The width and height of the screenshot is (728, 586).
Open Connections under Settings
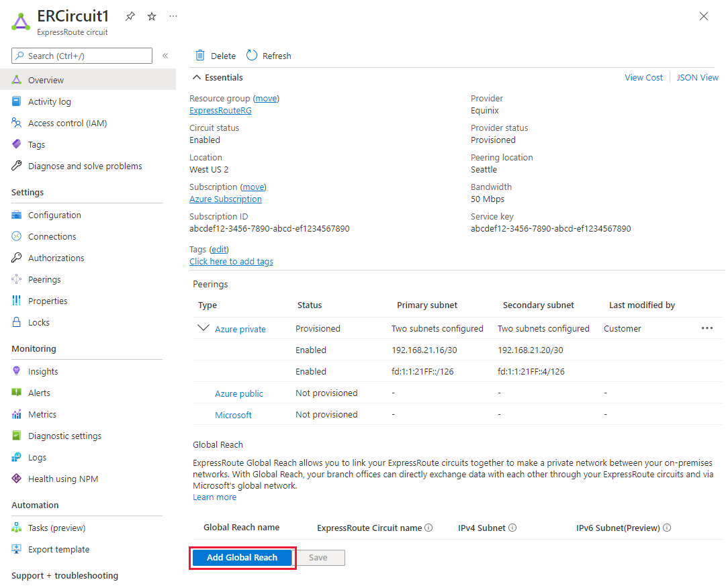pyautogui.click(x=52, y=236)
